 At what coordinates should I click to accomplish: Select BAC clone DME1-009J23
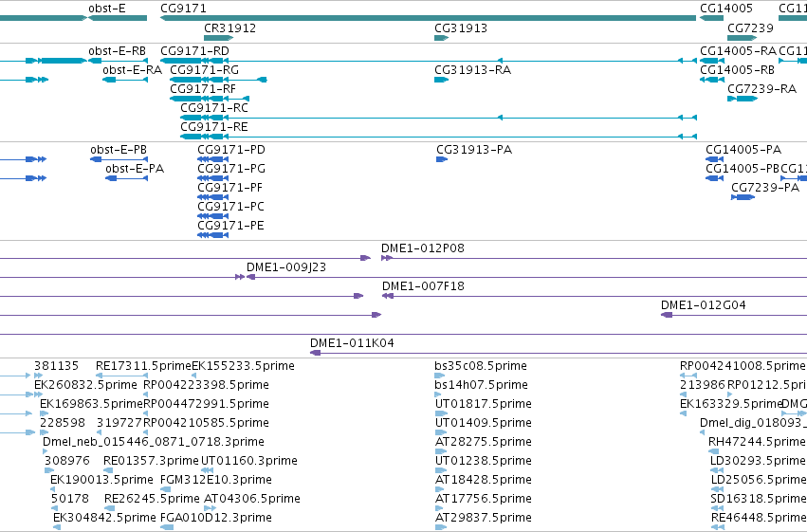point(526,277)
